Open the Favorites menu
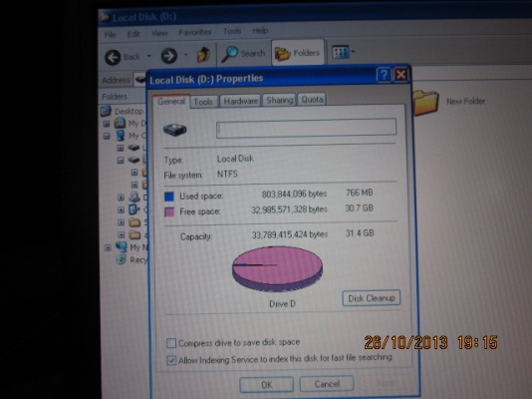The height and width of the screenshot is (399, 532). pos(195,32)
